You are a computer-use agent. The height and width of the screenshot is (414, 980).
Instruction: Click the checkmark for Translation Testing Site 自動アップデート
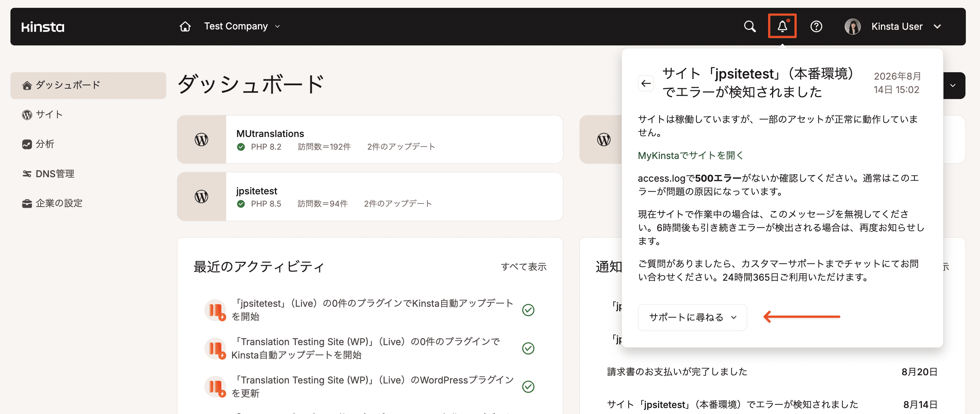[528, 348]
